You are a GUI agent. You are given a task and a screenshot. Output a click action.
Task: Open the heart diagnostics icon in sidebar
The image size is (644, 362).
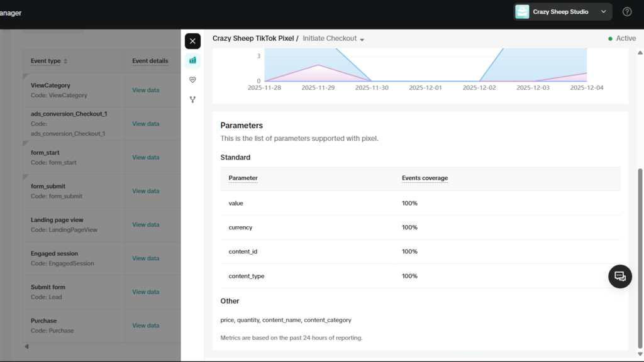tap(192, 80)
